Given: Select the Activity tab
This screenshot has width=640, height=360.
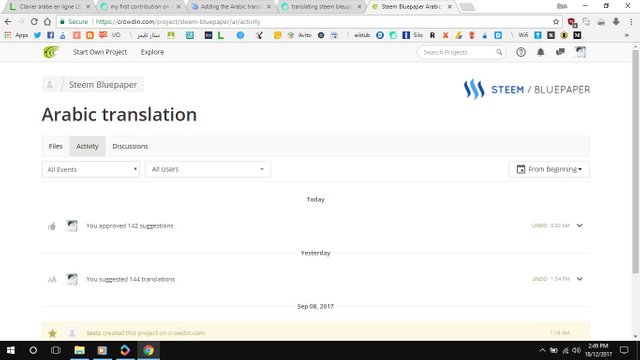Looking at the screenshot, I should pyautogui.click(x=87, y=146).
